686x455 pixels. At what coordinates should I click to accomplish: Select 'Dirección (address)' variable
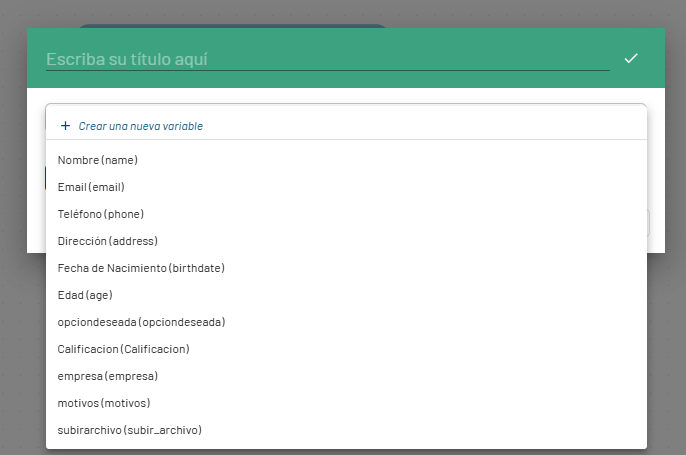click(108, 241)
